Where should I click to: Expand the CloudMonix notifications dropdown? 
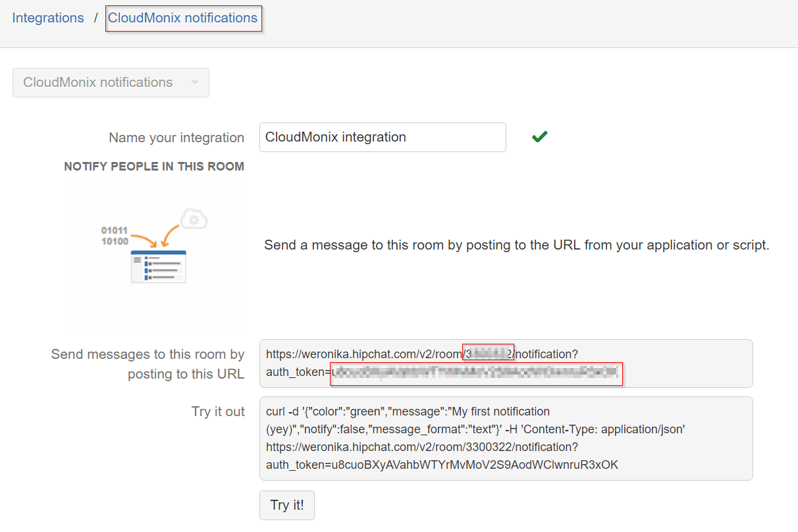pos(111,82)
